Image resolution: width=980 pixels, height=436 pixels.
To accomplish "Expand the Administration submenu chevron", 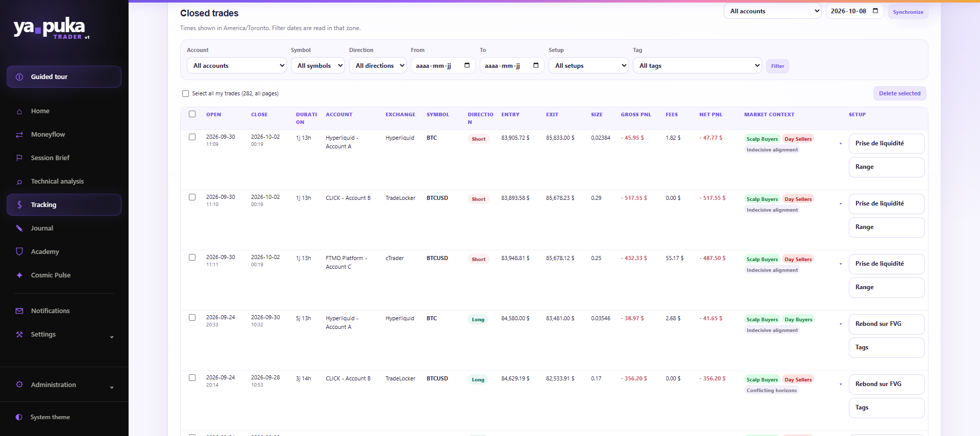I will click(x=112, y=388).
